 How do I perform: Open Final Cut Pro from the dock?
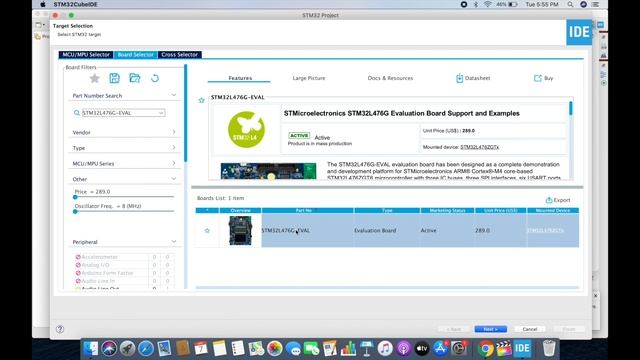point(504,349)
